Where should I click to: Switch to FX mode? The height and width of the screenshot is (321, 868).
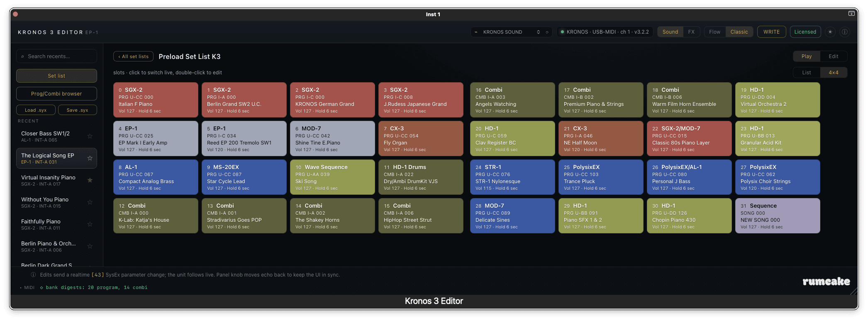(691, 32)
